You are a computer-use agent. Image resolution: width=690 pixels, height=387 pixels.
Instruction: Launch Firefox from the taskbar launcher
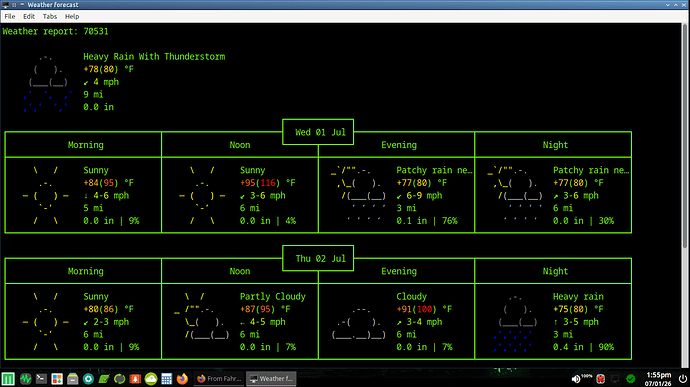182,379
